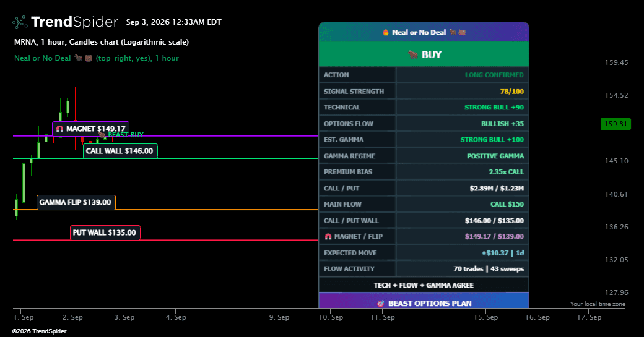Click the 'BEAST BUY' signal text on chart
This screenshot has height=337, width=644.
(x=126, y=135)
